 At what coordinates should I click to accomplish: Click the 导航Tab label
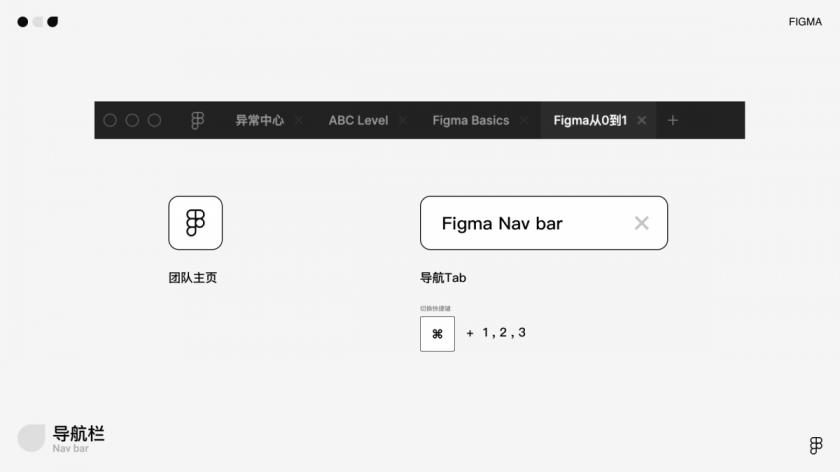(x=443, y=278)
